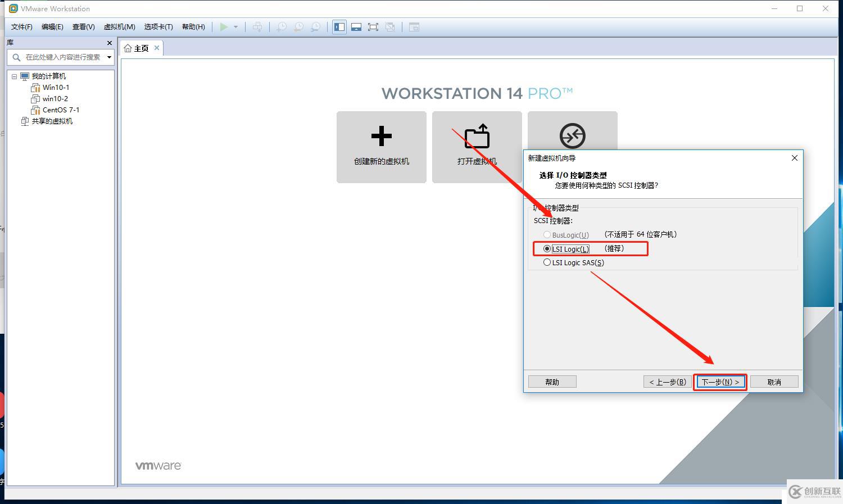843x504 pixels.
Task: Open the power options dropdown arrow
Action: [235, 27]
